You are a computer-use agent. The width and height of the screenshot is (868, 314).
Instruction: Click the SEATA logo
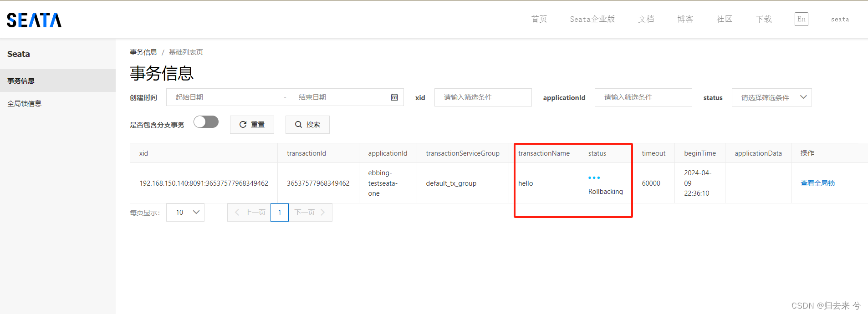(34, 20)
